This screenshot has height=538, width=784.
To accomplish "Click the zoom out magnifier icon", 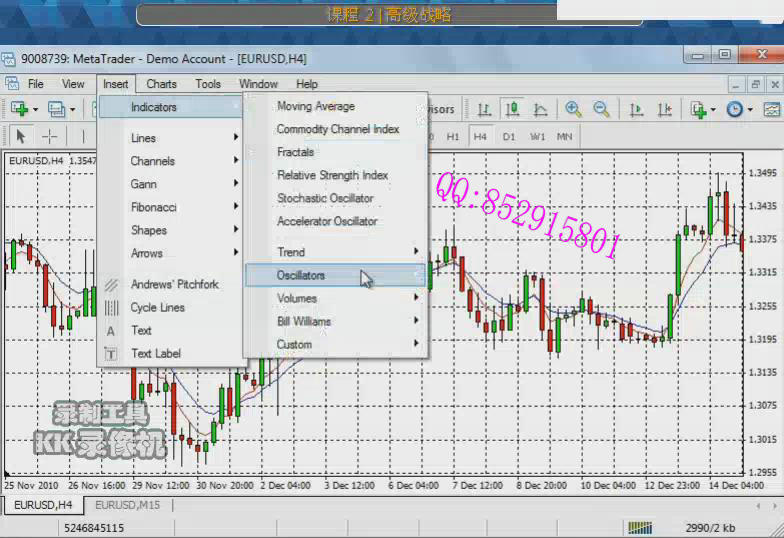I will click(601, 109).
